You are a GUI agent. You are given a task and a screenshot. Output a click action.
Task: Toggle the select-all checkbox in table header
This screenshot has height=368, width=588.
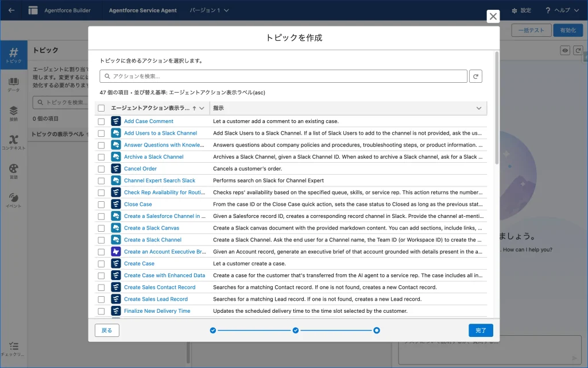[101, 108]
